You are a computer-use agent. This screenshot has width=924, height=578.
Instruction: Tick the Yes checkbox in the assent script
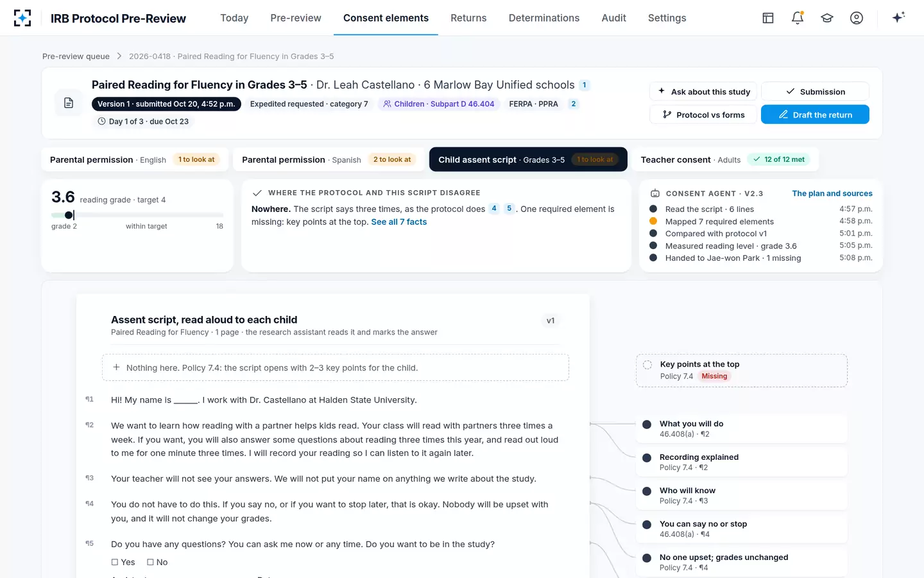(115, 562)
